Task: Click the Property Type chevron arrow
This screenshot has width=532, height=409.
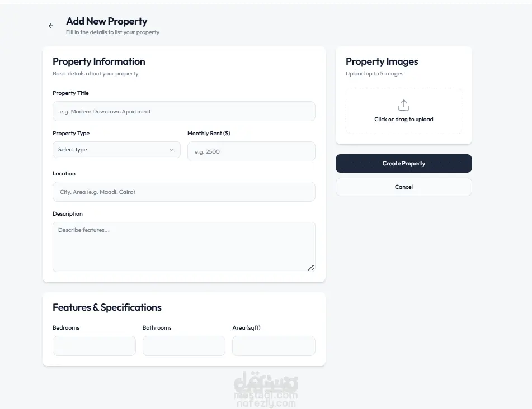Action: click(172, 150)
